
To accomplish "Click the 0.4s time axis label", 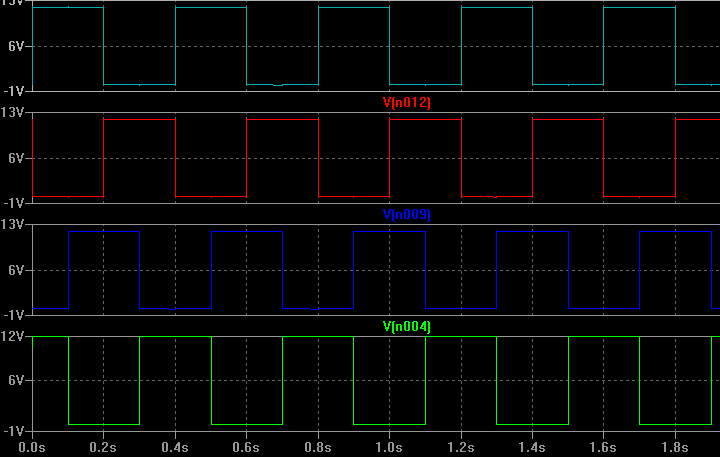I will tap(174, 447).
